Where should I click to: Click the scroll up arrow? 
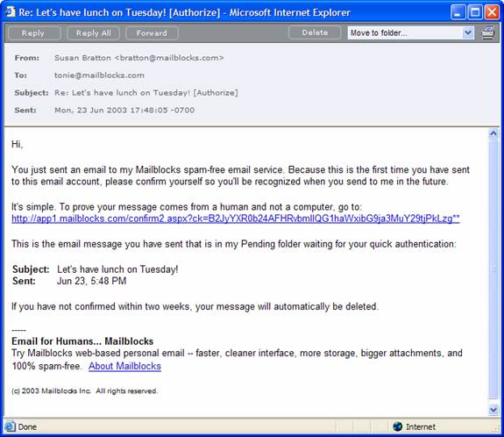(493, 133)
